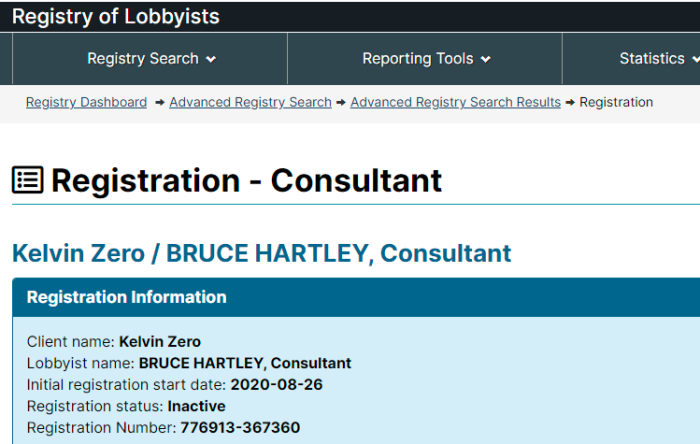Click the client name Kelvin Zero
Viewport: 700px width, 444px height.
(160, 342)
